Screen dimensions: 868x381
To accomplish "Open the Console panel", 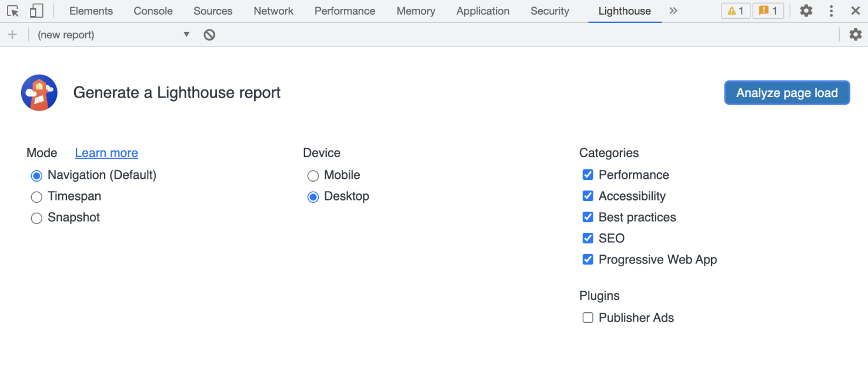I will coord(152,11).
